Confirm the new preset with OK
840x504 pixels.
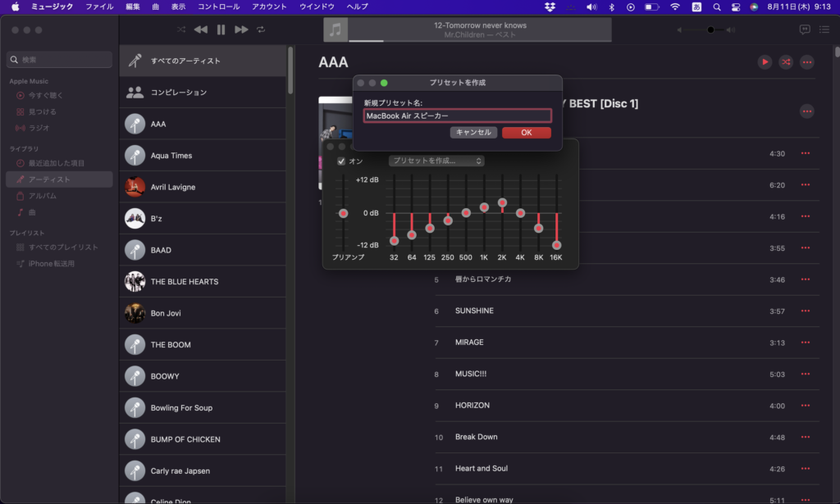(527, 133)
